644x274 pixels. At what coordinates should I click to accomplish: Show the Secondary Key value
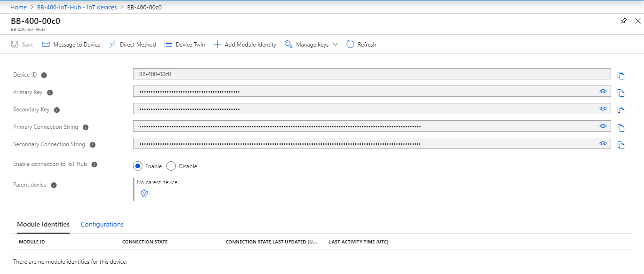(603, 109)
